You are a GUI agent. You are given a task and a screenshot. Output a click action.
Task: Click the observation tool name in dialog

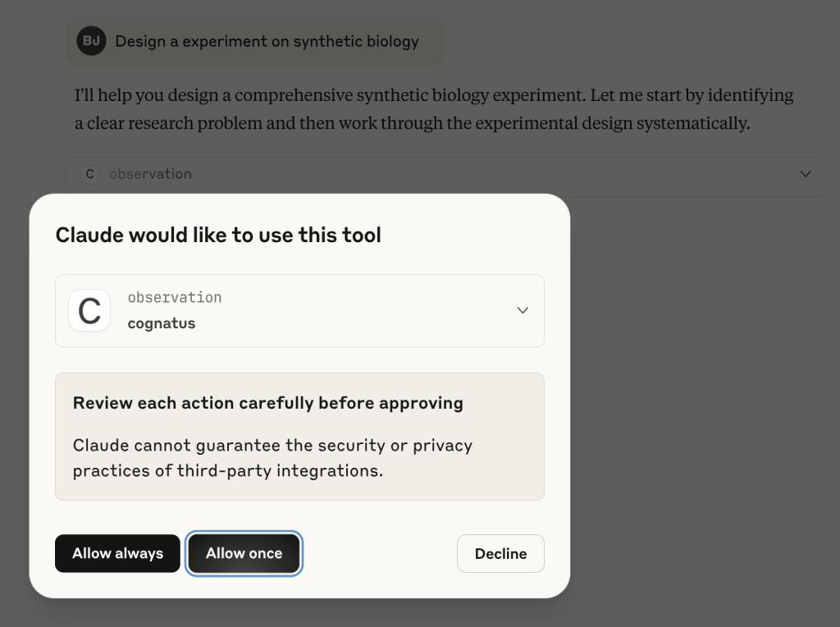(x=175, y=297)
